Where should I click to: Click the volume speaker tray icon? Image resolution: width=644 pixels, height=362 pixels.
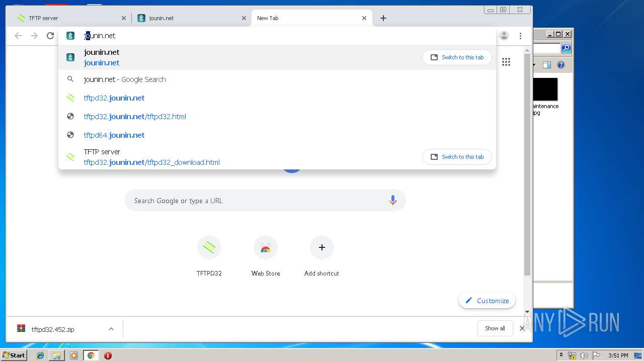(x=584, y=355)
